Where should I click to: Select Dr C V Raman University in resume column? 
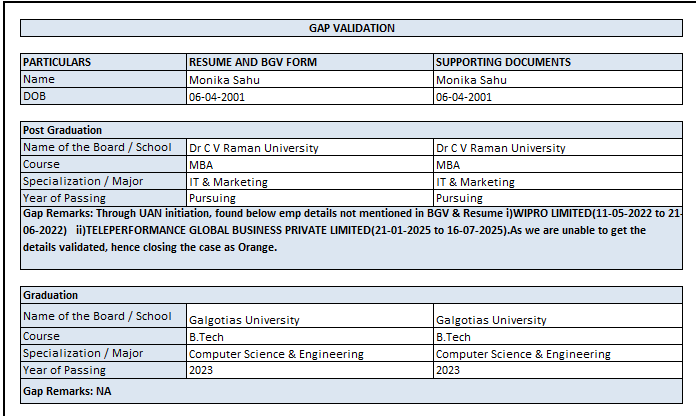[254, 148]
